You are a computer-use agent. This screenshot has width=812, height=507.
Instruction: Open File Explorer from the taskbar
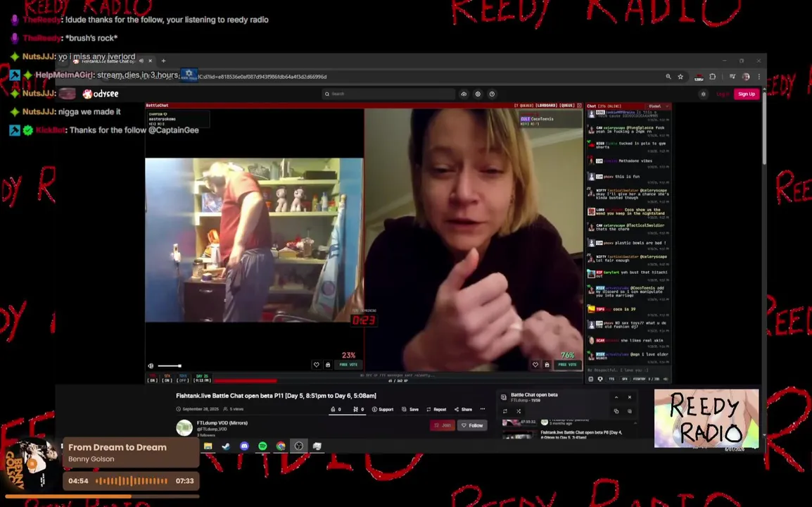(x=208, y=446)
